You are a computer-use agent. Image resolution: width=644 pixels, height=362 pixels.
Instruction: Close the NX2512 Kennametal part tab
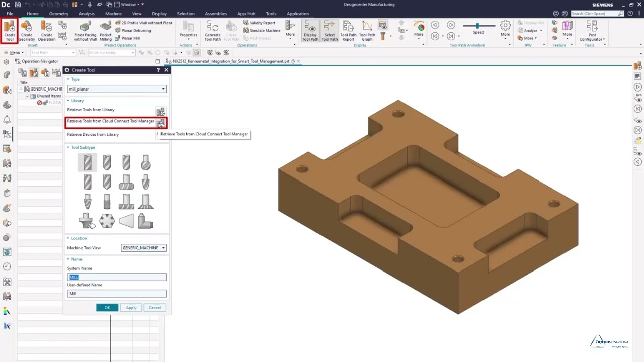298,61
